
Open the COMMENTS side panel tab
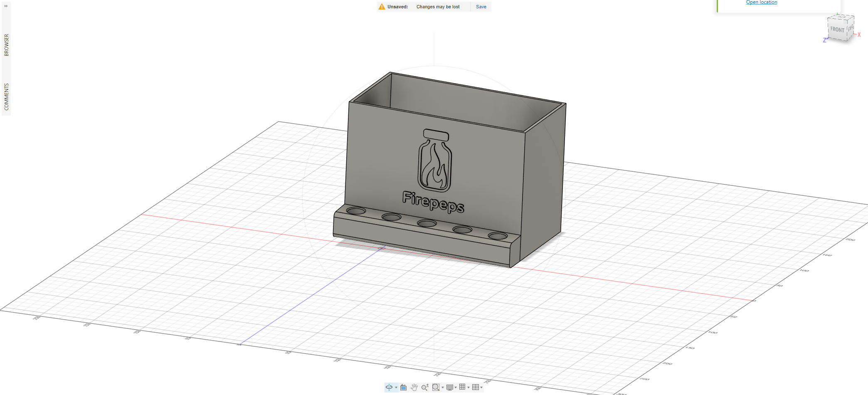tap(6, 97)
